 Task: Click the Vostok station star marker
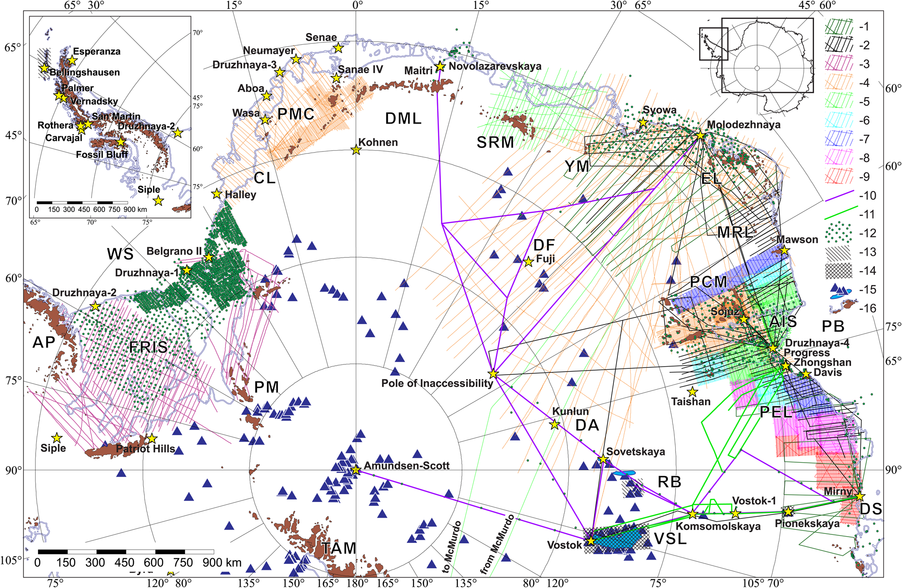(590, 540)
